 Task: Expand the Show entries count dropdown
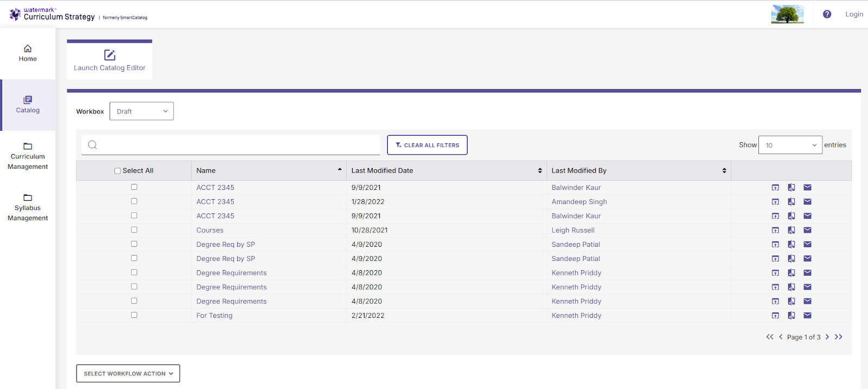click(790, 145)
